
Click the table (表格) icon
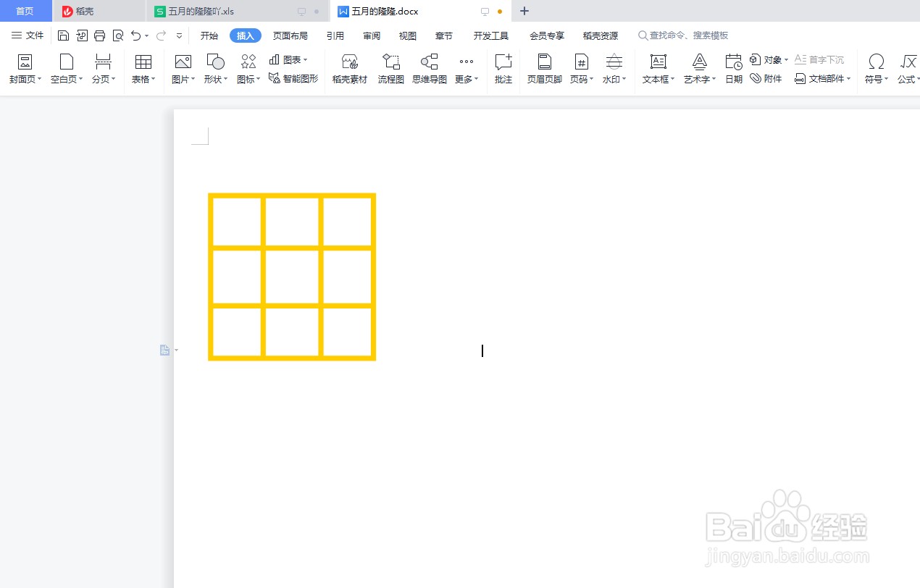(143, 62)
